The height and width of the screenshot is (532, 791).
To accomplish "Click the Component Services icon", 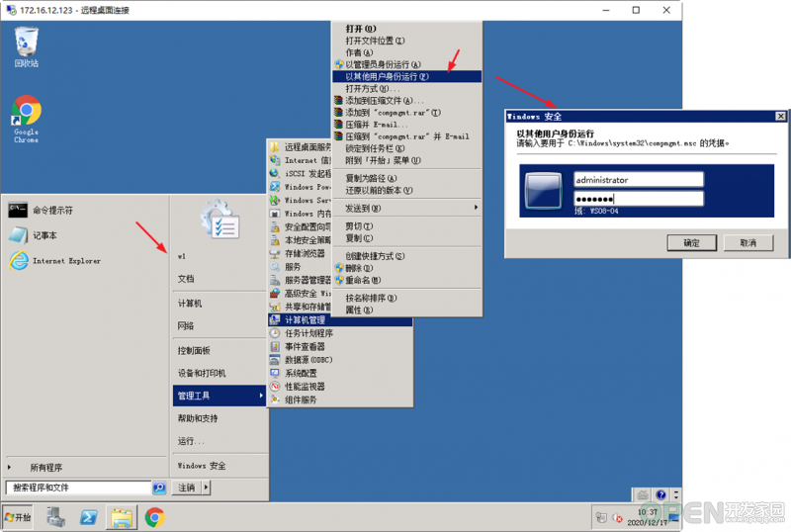I will point(275,399).
